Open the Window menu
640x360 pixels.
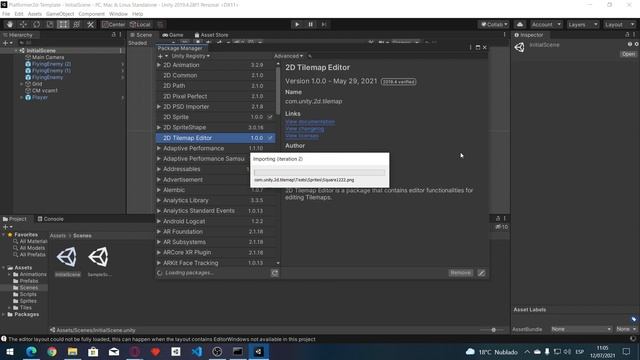[x=118, y=14]
